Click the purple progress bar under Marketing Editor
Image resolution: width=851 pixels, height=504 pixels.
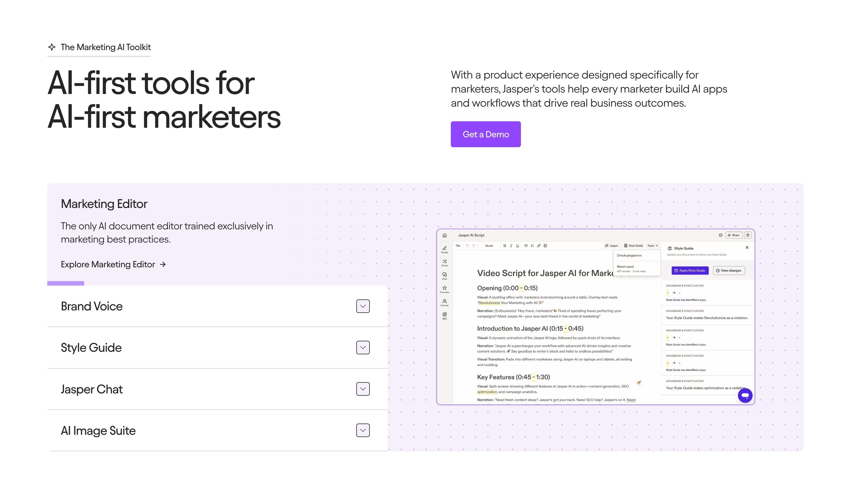(66, 283)
